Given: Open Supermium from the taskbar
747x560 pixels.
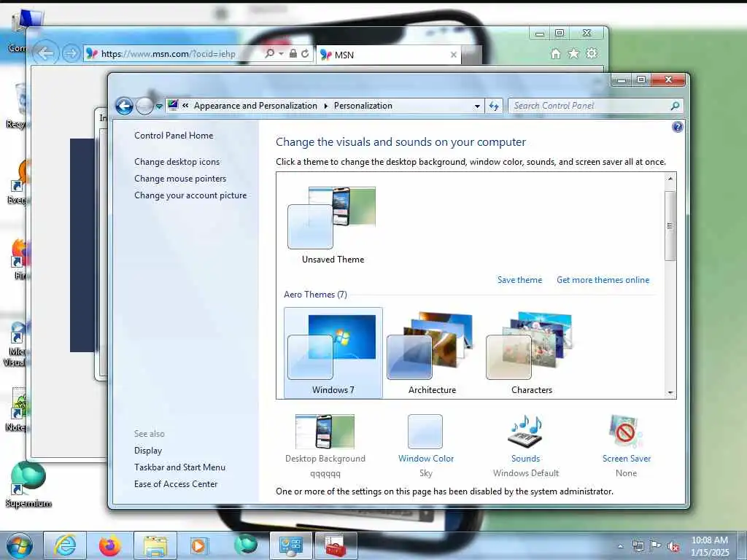Looking at the screenshot, I should pyautogui.click(x=245, y=545).
